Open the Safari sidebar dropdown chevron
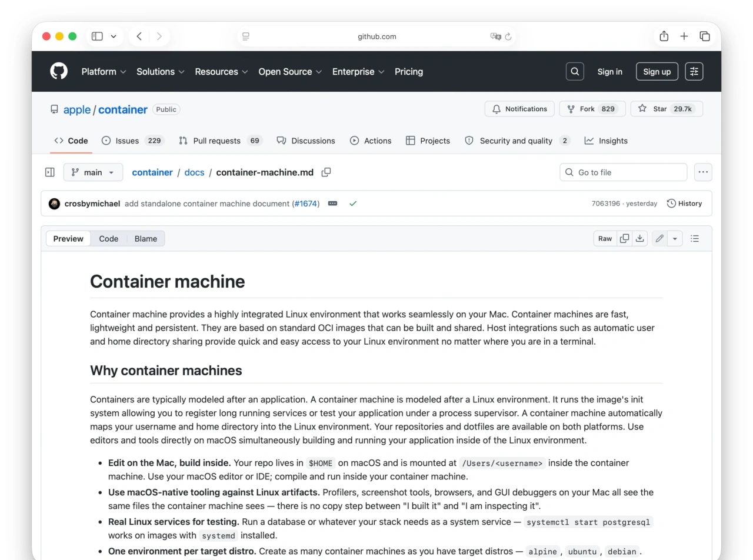This screenshot has height=560, width=753. pyautogui.click(x=114, y=36)
